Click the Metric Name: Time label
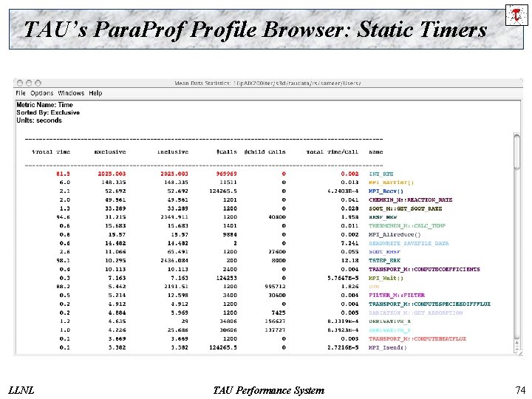532x399 pixels. [44, 105]
